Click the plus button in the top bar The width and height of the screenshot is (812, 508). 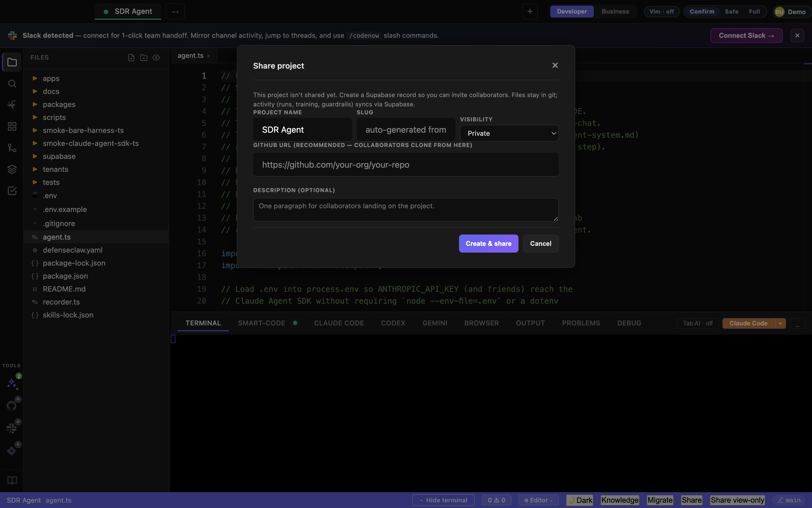click(530, 12)
